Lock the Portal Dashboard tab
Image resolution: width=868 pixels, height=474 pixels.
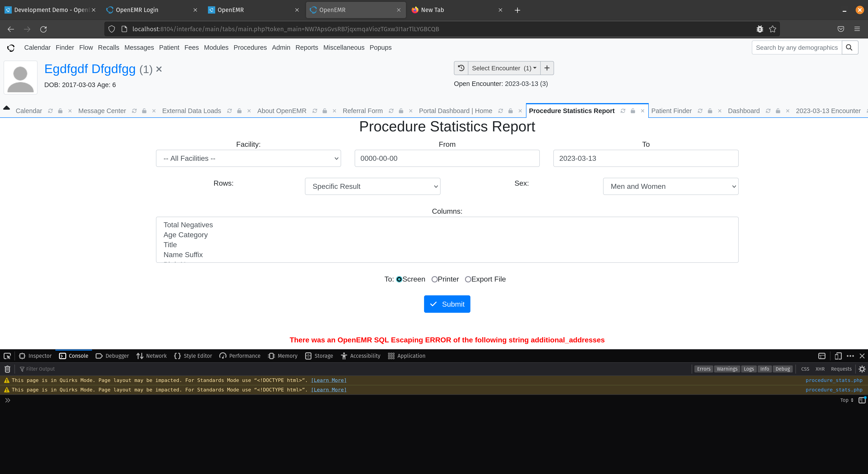(510, 111)
